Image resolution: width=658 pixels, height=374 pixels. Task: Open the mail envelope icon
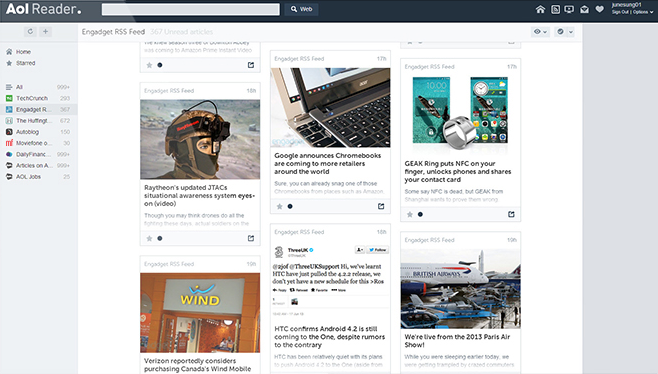point(584,9)
